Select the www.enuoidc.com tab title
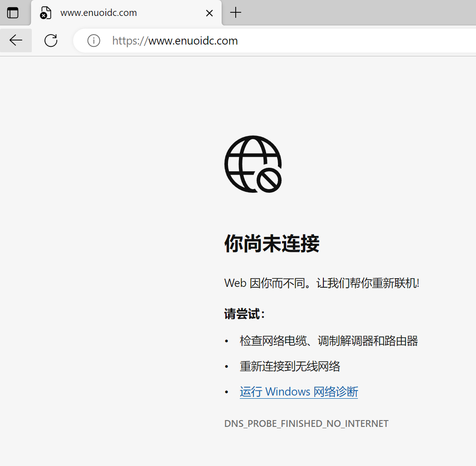Screen dimensions: 476x466 (99, 13)
